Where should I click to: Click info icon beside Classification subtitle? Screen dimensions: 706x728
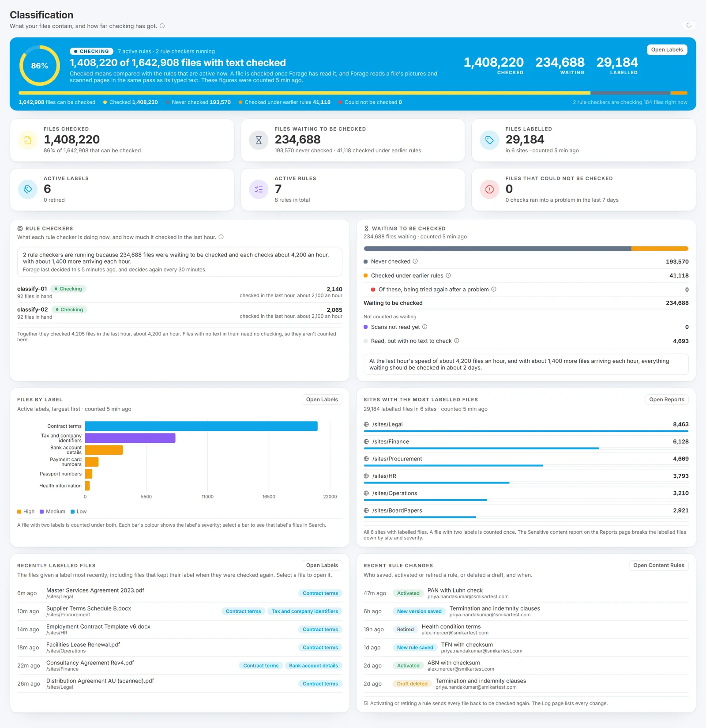[162, 26]
